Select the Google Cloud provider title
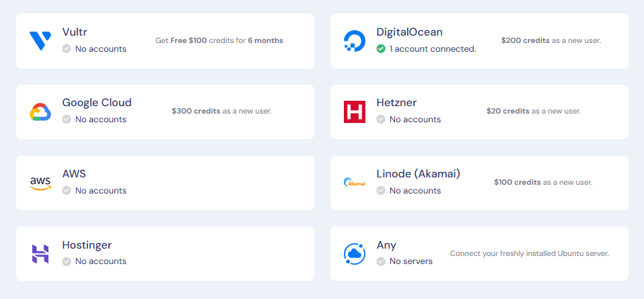This screenshot has width=644, height=299. tap(97, 103)
